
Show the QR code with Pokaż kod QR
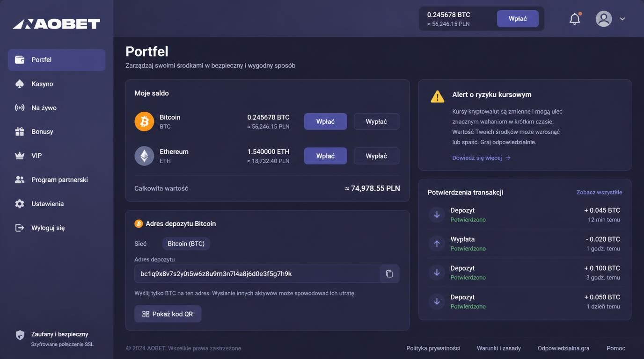click(x=168, y=314)
